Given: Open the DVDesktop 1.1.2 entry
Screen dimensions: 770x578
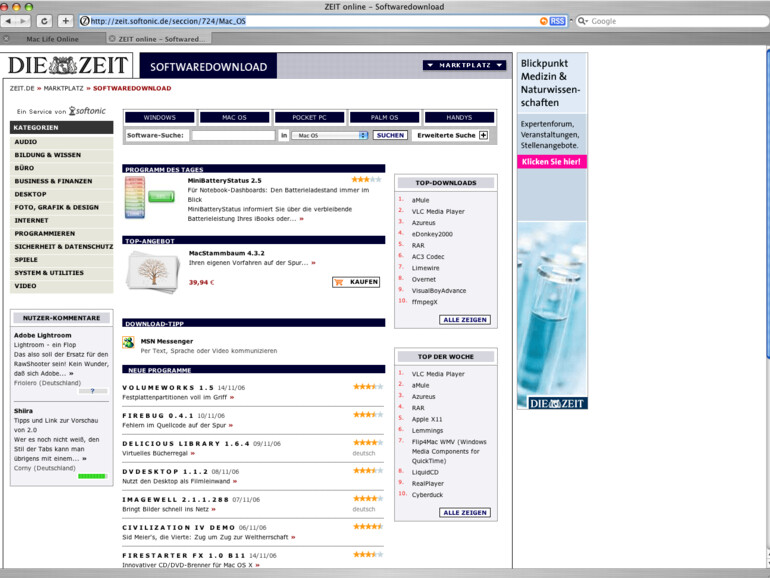Looking at the screenshot, I should [x=165, y=471].
